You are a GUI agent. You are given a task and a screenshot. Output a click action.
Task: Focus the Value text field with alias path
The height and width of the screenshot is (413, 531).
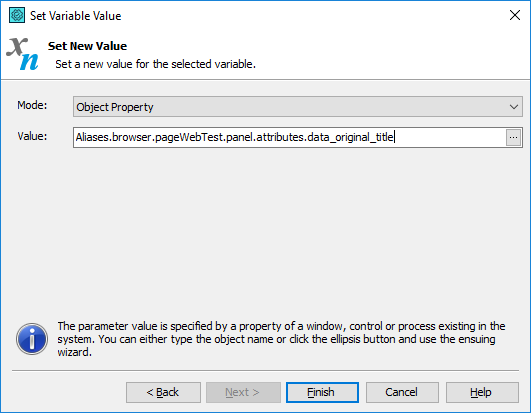coord(290,137)
